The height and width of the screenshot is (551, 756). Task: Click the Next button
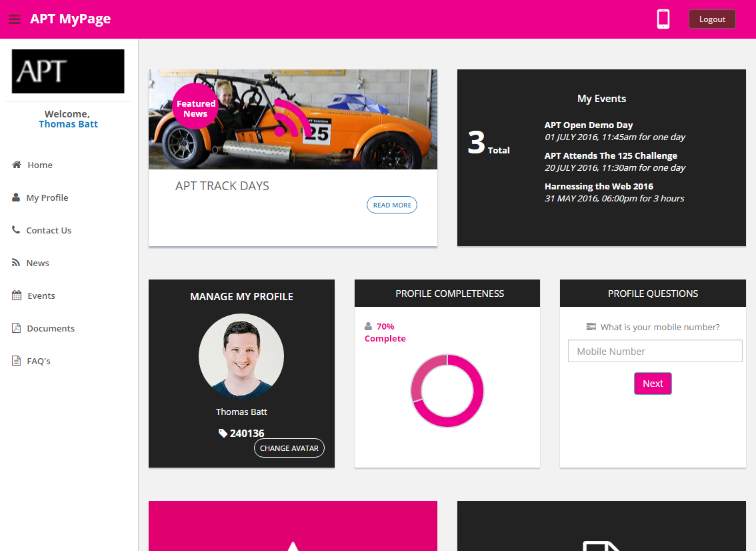[653, 384]
